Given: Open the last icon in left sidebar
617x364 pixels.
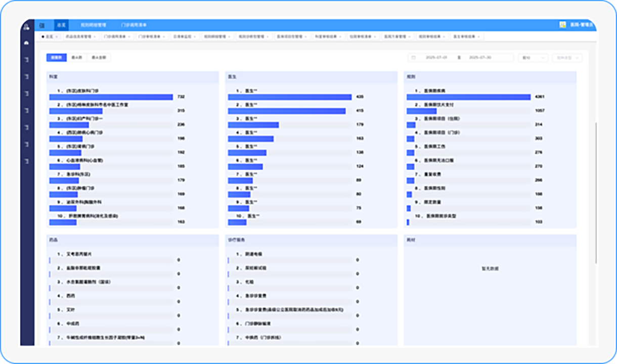Looking at the screenshot, I should click(26, 161).
